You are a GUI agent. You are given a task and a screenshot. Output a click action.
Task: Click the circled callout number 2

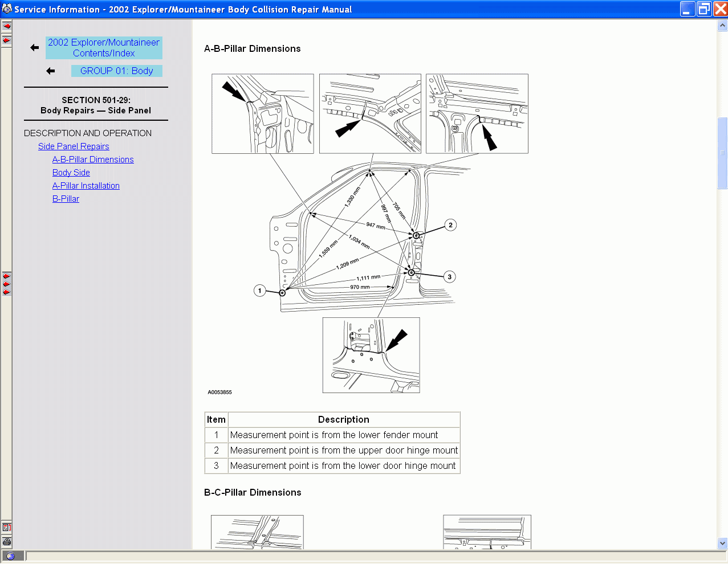pos(450,225)
